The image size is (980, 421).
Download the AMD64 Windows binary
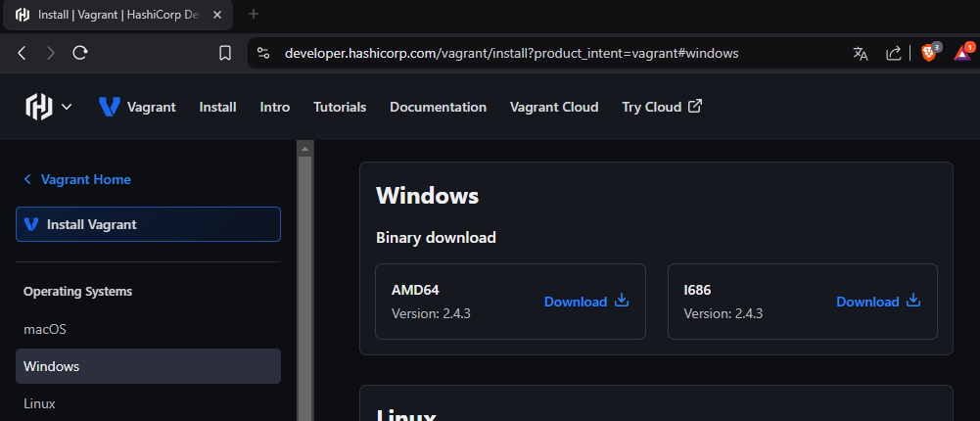[x=585, y=302]
